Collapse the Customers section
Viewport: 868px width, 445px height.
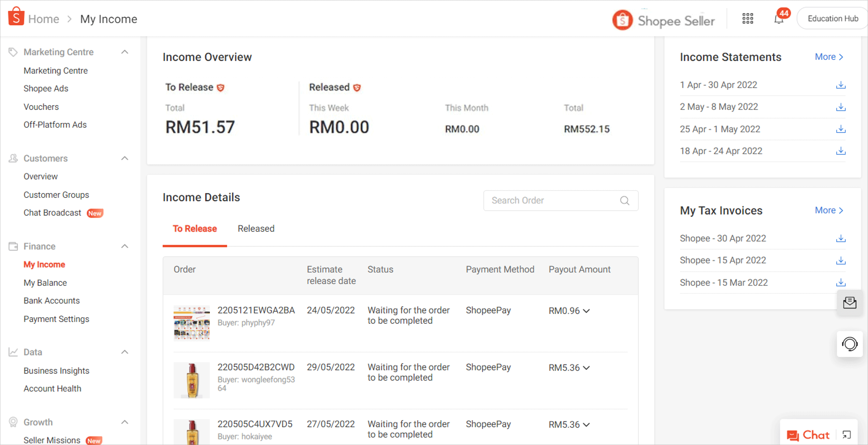pos(125,158)
